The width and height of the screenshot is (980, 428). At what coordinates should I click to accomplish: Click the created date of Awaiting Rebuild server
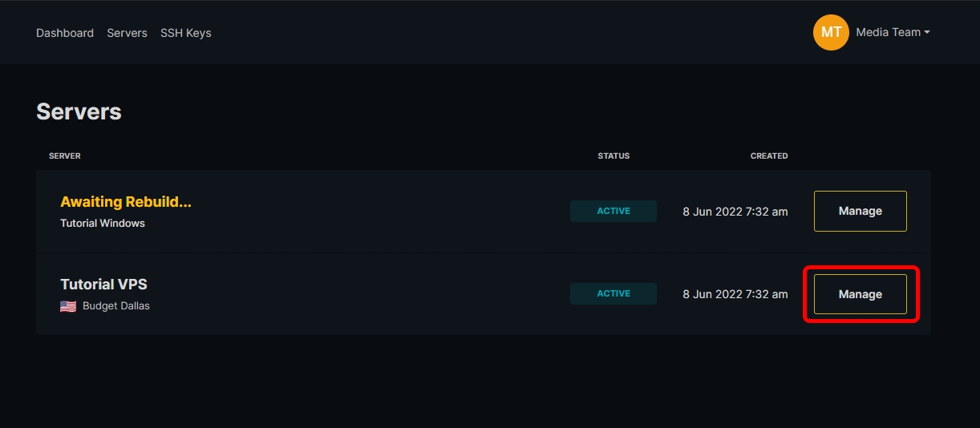(x=735, y=212)
